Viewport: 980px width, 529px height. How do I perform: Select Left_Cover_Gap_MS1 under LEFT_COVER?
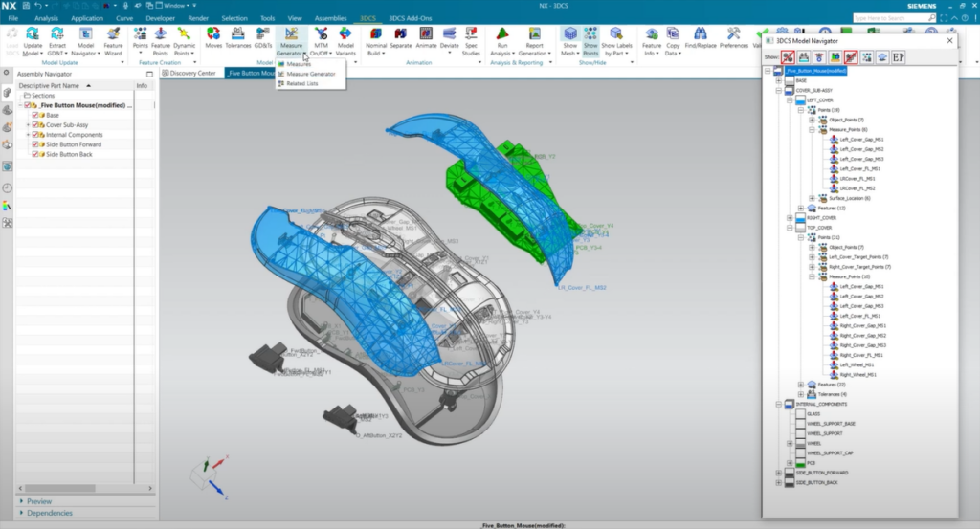861,140
